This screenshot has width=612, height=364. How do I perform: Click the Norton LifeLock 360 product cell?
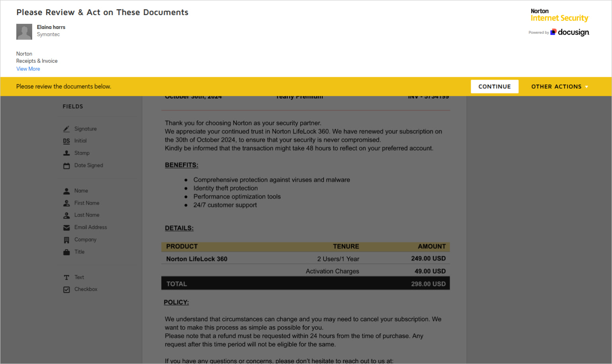coord(197,259)
